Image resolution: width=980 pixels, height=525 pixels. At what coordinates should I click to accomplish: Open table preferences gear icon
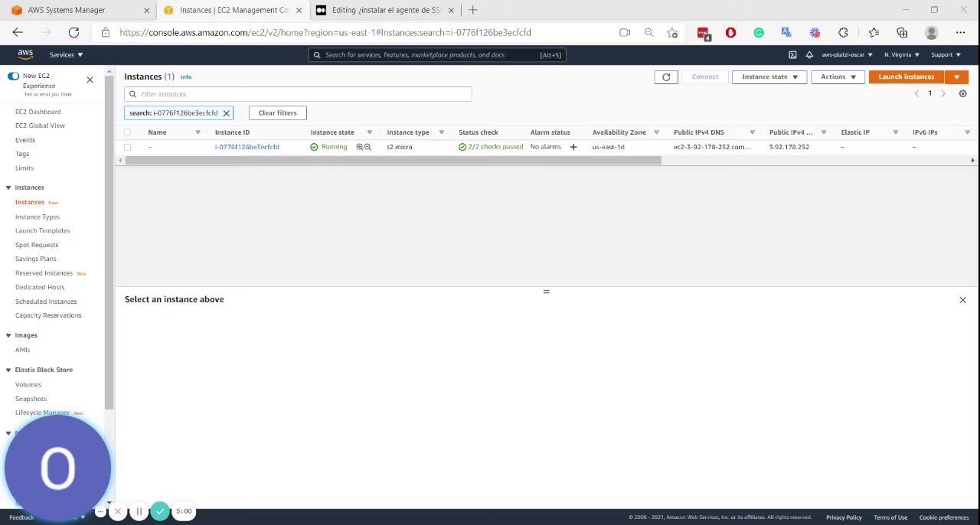(963, 93)
